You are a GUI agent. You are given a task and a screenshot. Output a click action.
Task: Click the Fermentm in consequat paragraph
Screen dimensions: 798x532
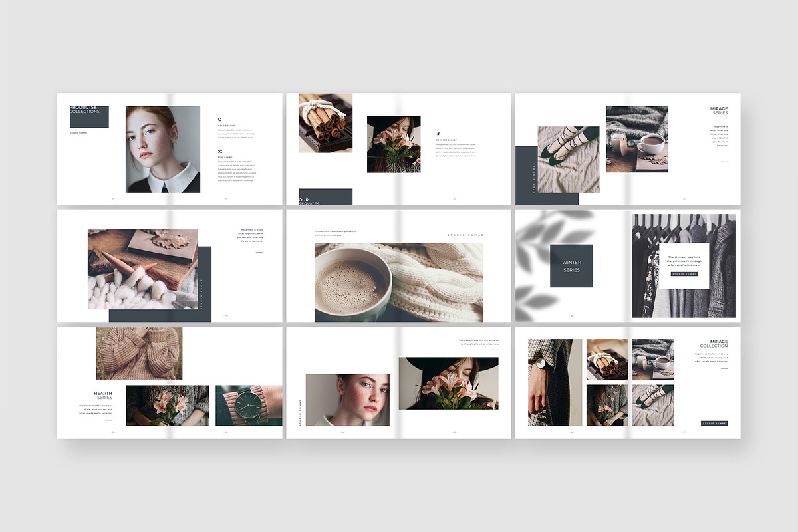336,233
